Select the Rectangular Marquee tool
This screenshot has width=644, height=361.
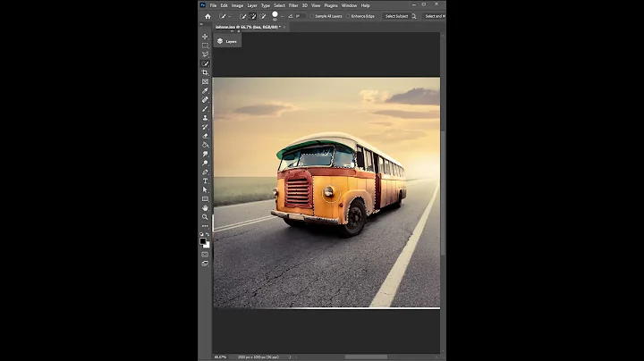[x=205, y=46]
